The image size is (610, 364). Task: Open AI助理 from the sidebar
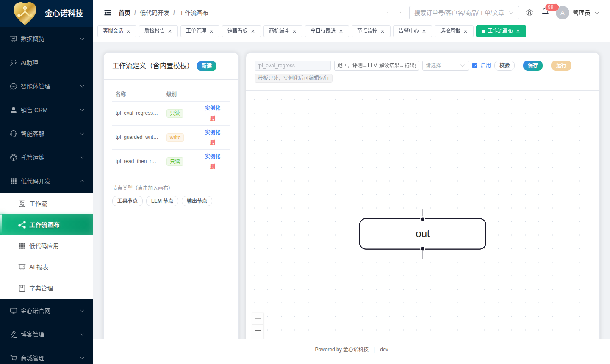47,63
